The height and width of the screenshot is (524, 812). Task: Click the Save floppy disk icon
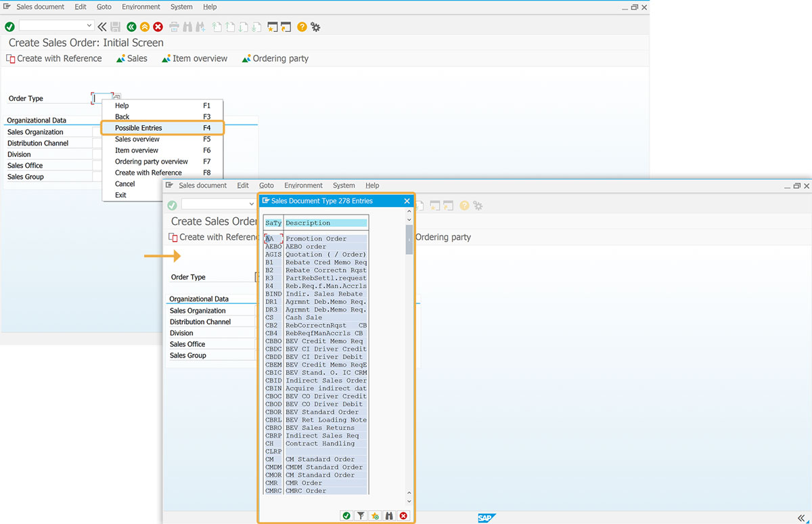click(116, 26)
